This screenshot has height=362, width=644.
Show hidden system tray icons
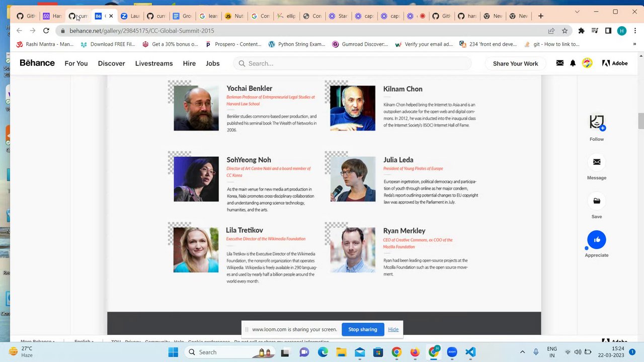pos(522,352)
